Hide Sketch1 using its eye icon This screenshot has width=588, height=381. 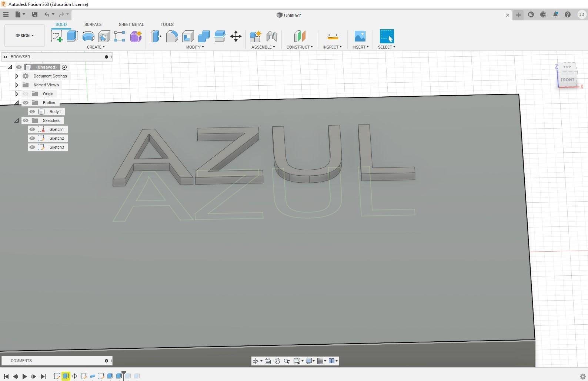point(32,129)
